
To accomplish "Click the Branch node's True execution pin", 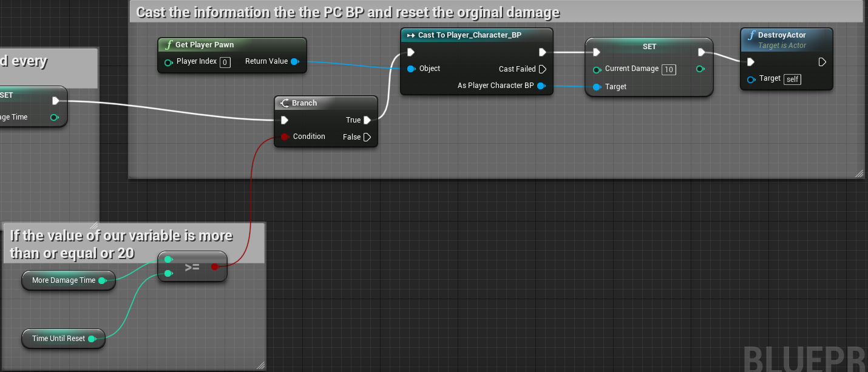I will [367, 120].
